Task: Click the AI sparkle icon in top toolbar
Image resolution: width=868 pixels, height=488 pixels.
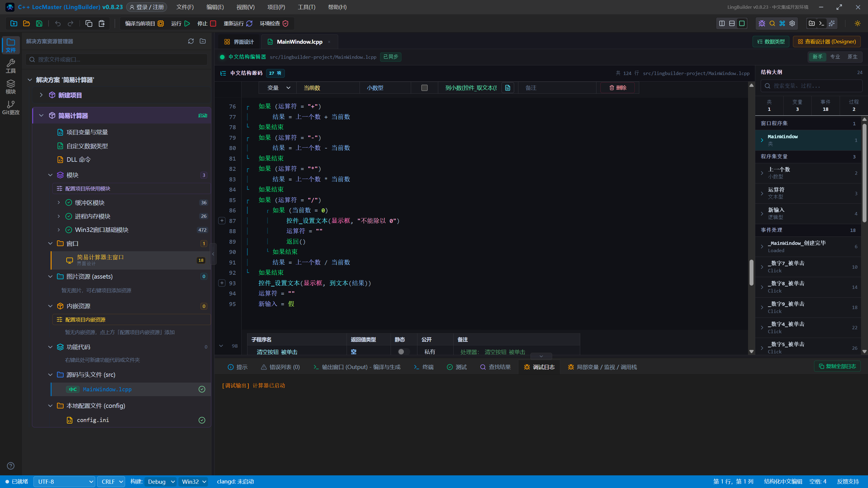Action: pos(832,23)
